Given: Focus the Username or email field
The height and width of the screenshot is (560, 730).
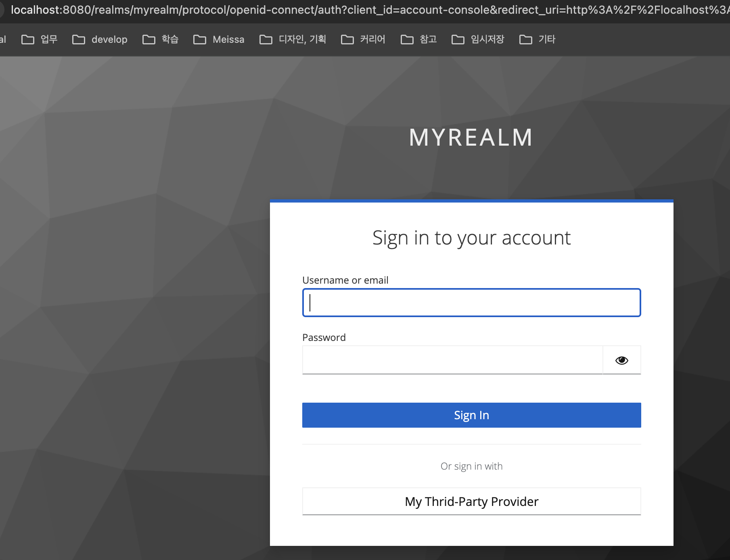Looking at the screenshot, I should [x=471, y=303].
